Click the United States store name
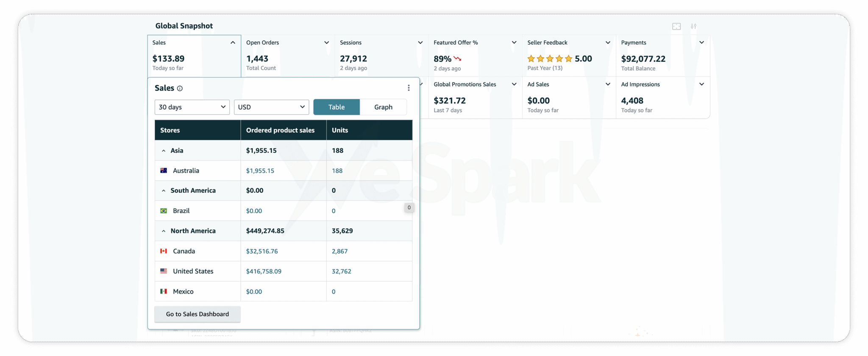This screenshot has height=356, width=868. [x=193, y=271]
